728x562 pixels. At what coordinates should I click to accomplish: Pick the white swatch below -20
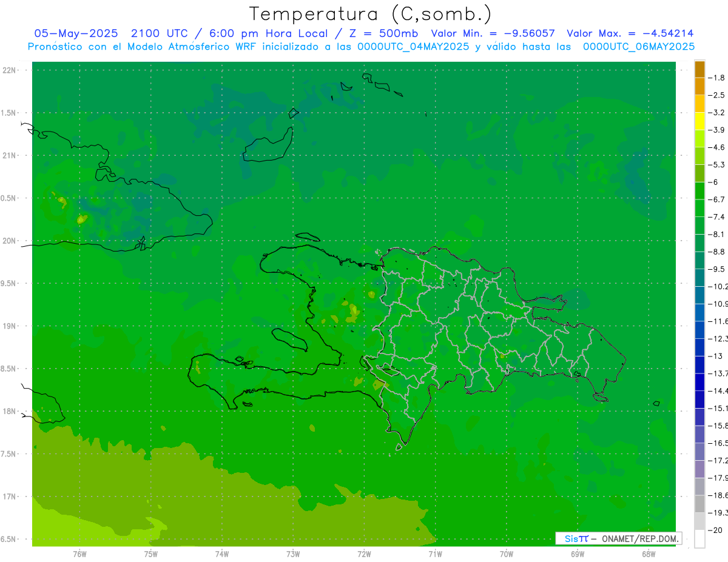point(699,539)
